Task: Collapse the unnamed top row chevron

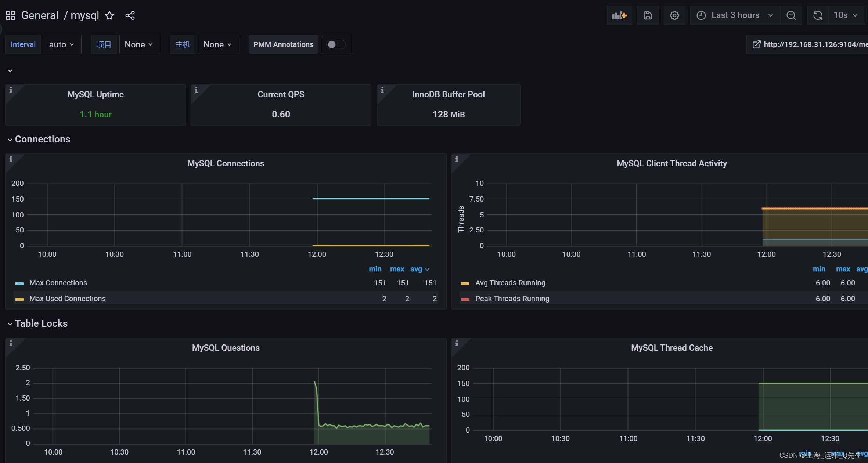Action: [10, 71]
